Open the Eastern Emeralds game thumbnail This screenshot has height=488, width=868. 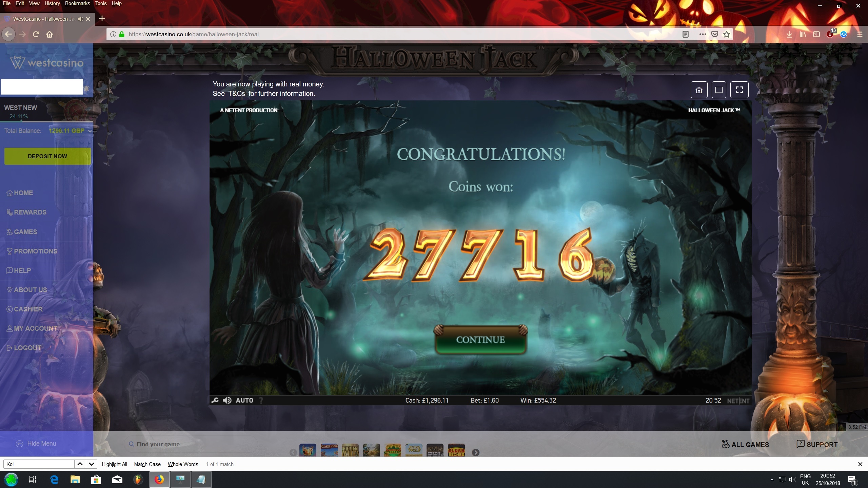[393, 450]
